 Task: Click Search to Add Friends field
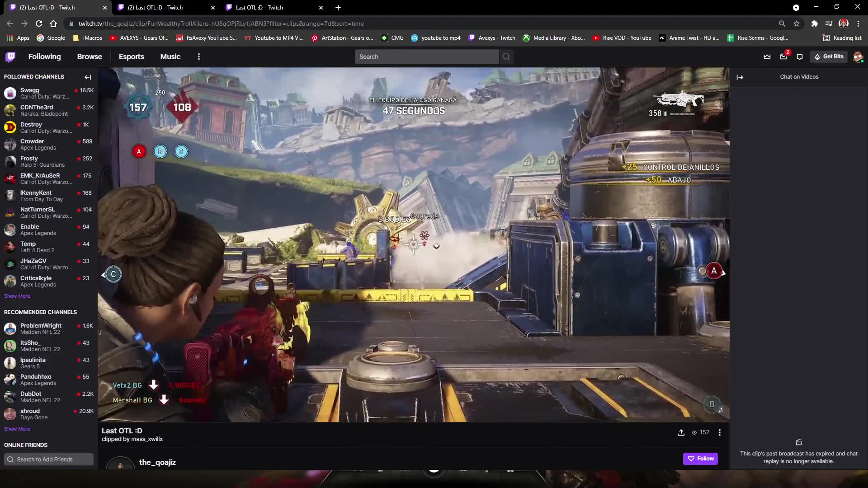(x=49, y=459)
